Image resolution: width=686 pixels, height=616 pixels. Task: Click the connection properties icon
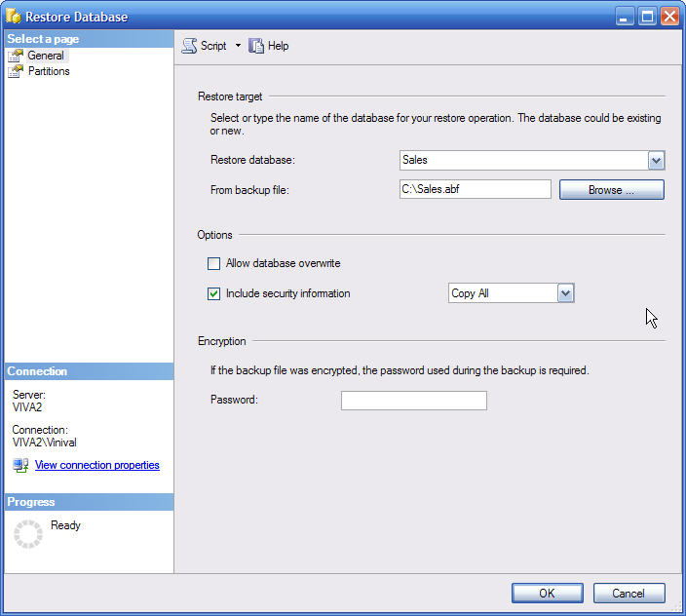(x=20, y=465)
